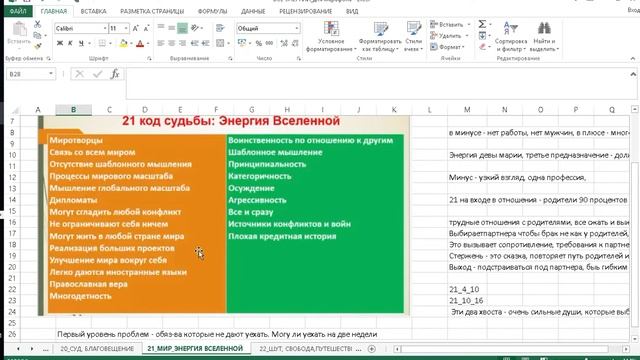This screenshot has height=360, width=640.
Task: Align text to the vertical middle
Action: tap(172, 28)
